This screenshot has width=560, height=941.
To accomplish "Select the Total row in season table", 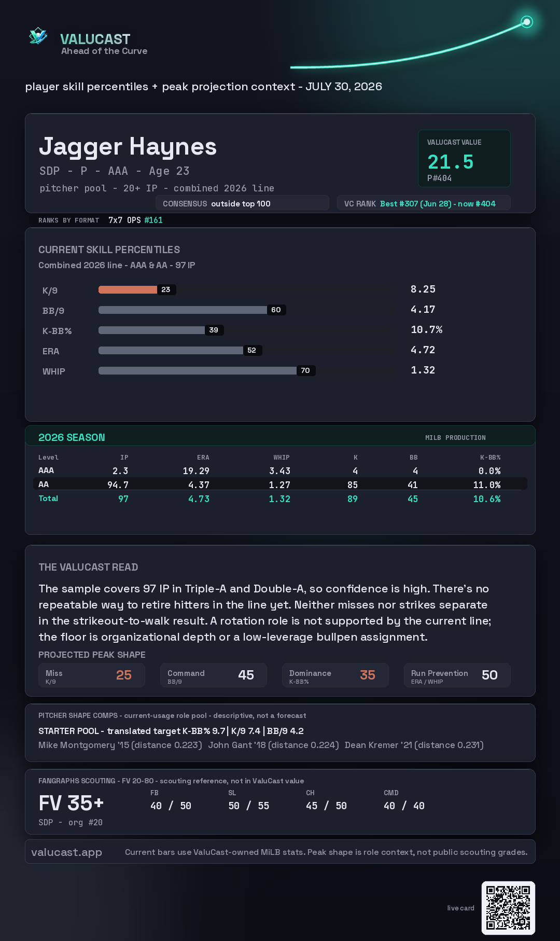I will (280, 499).
